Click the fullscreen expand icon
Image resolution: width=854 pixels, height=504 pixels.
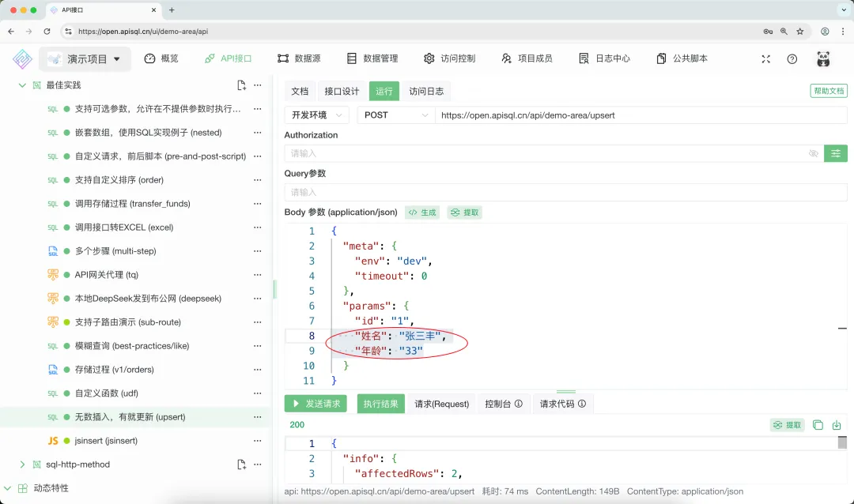765,58
